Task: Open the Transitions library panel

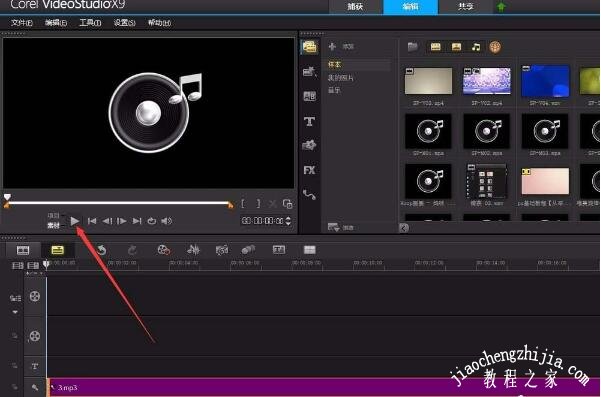Action: [x=309, y=96]
